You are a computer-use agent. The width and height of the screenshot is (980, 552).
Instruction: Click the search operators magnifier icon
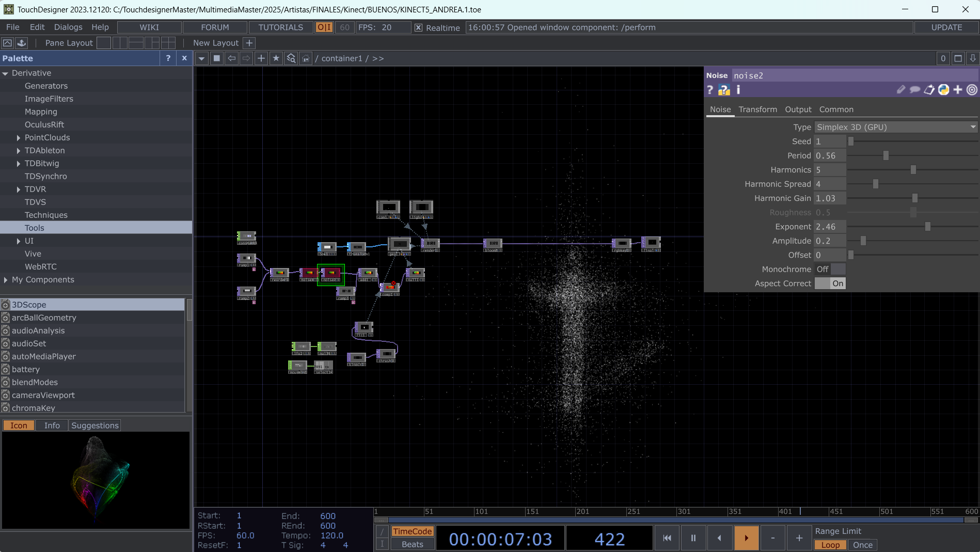click(291, 58)
